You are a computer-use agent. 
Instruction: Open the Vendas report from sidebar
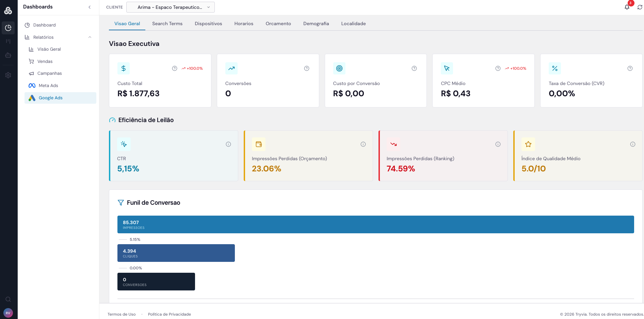coord(45,61)
